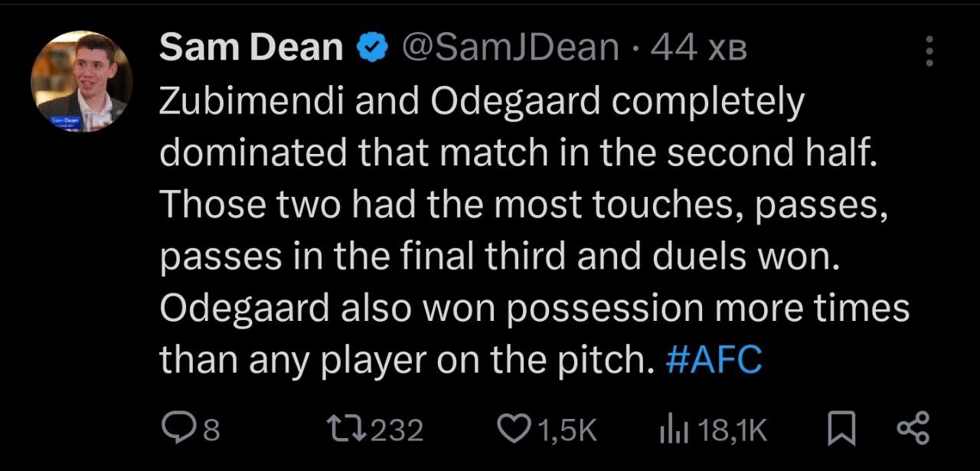Open view analytics bar chart icon
Viewport: 980px width, 471px height.
pos(671,430)
